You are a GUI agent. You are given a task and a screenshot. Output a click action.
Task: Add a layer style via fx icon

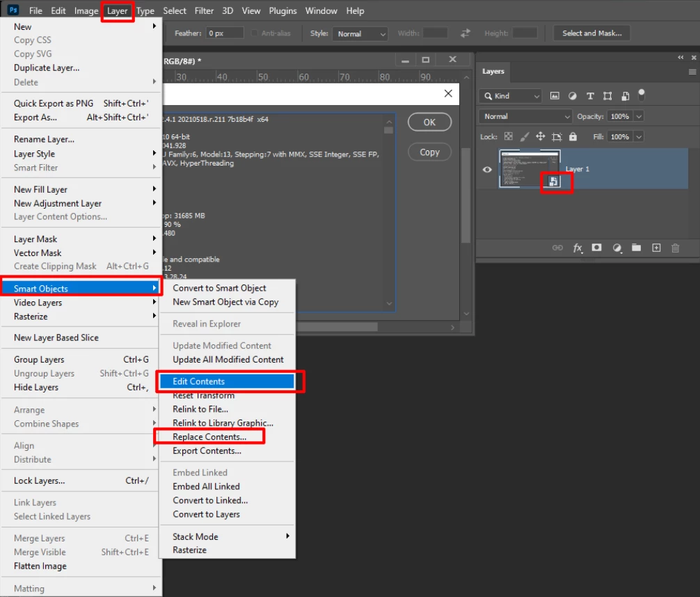pyautogui.click(x=578, y=248)
